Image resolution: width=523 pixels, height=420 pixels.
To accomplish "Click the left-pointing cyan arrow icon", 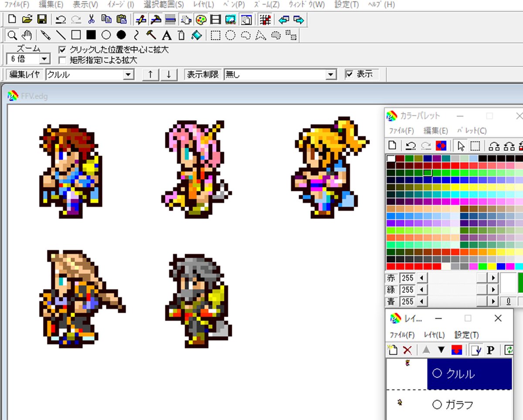I will 284,20.
